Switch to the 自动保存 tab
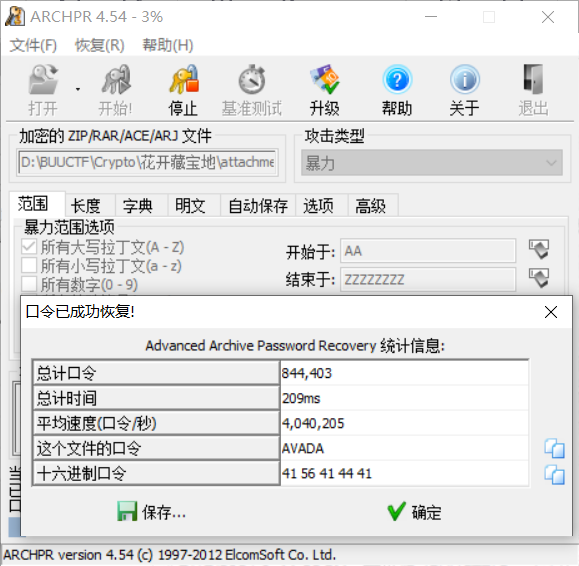The image size is (579, 566). pyautogui.click(x=258, y=206)
